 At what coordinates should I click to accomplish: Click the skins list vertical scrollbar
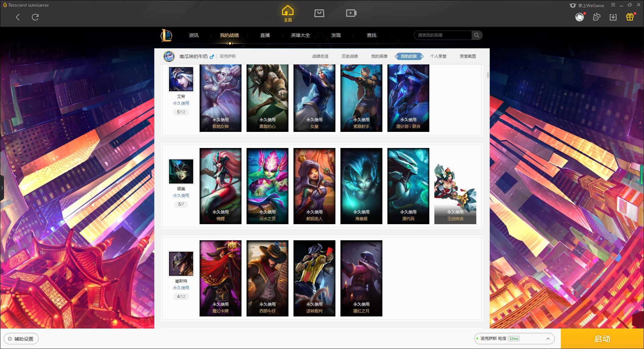pyautogui.click(x=488, y=75)
